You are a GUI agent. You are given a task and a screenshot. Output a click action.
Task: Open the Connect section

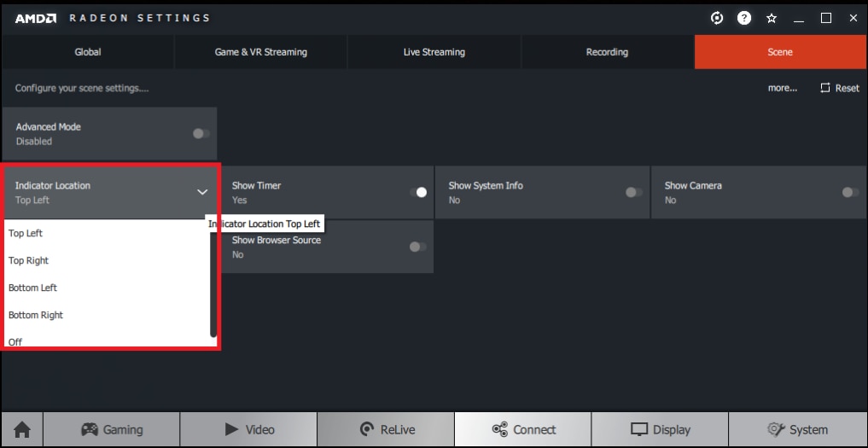click(x=523, y=429)
